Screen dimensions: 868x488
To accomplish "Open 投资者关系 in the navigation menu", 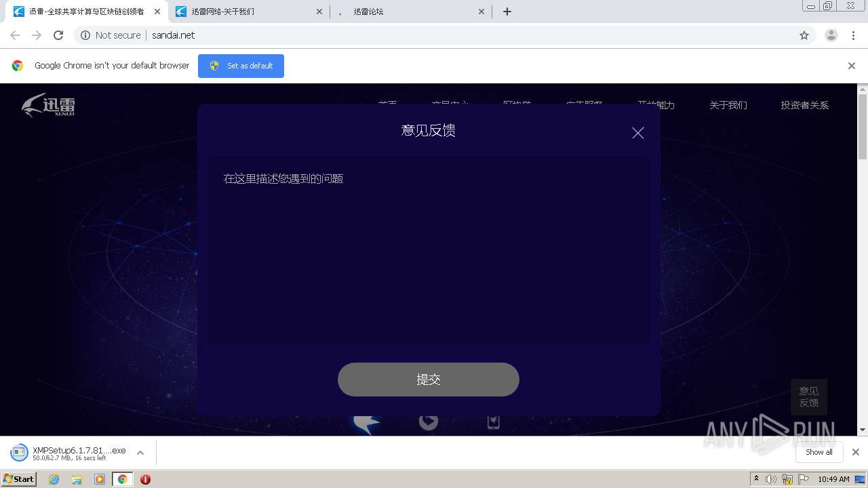I will [x=805, y=105].
